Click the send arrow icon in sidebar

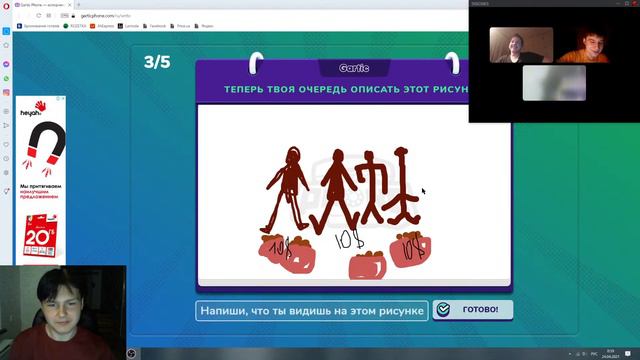[6, 125]
